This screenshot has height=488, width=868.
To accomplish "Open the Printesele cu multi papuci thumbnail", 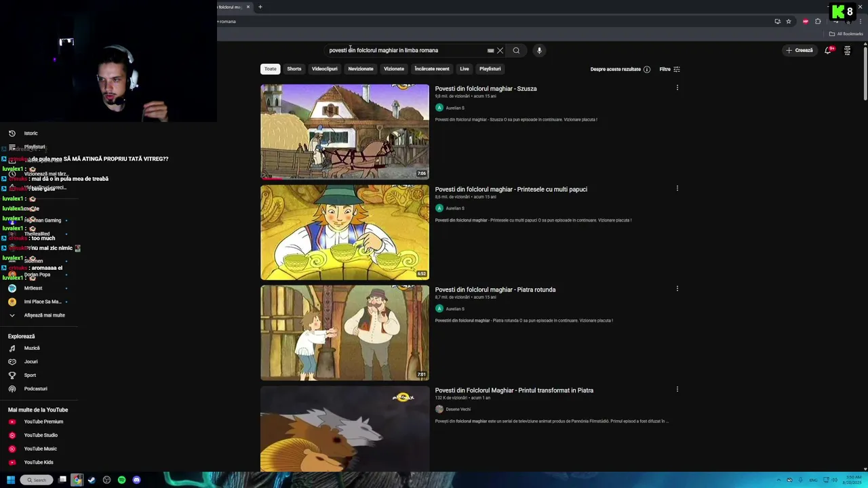I will (x=344, y=232).
